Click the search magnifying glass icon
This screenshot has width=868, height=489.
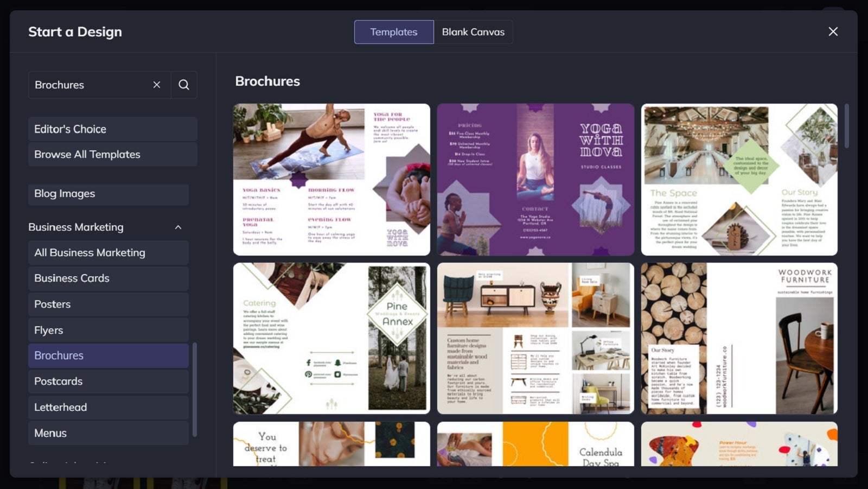tap(184, 85)
